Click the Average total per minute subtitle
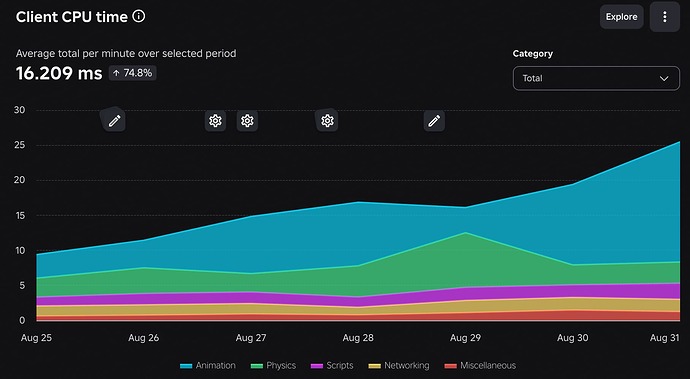Screen dimensions: 690x379 click(126, 54)
